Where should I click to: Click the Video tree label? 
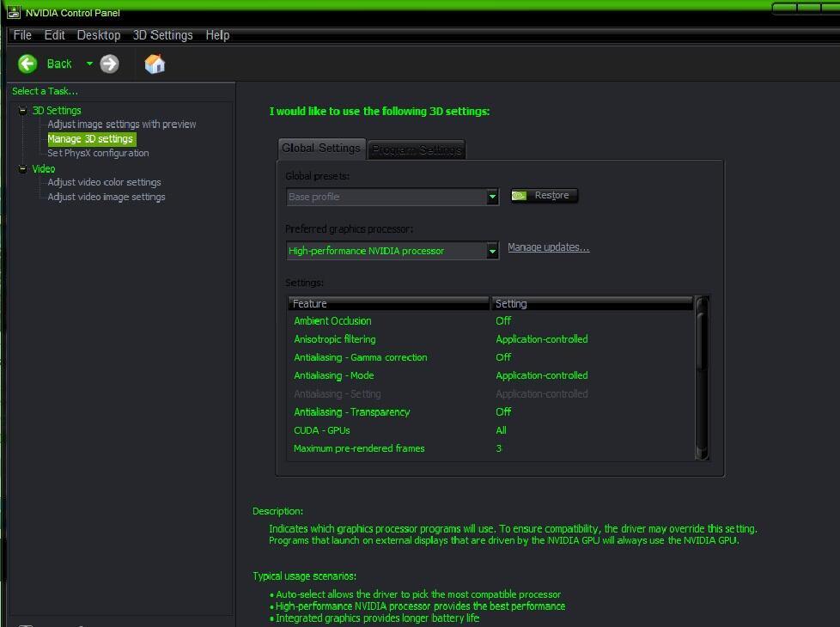coord(44,169)
